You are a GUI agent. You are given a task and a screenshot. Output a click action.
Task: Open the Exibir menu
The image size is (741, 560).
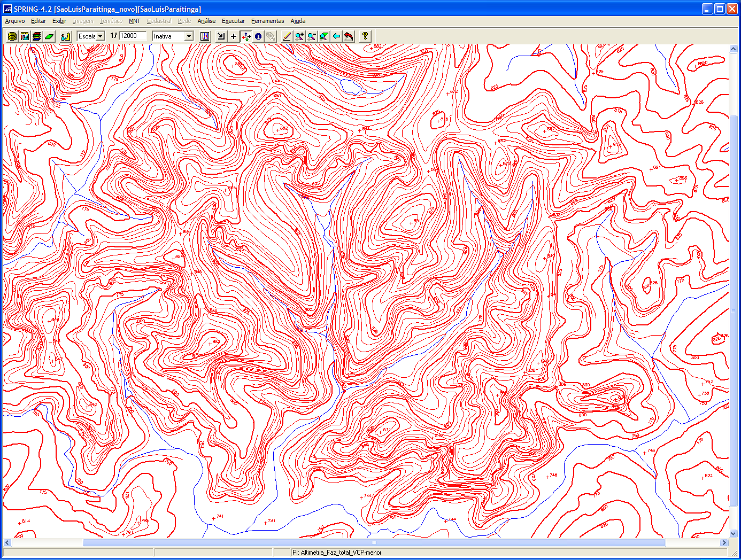(x=59, y=21)
